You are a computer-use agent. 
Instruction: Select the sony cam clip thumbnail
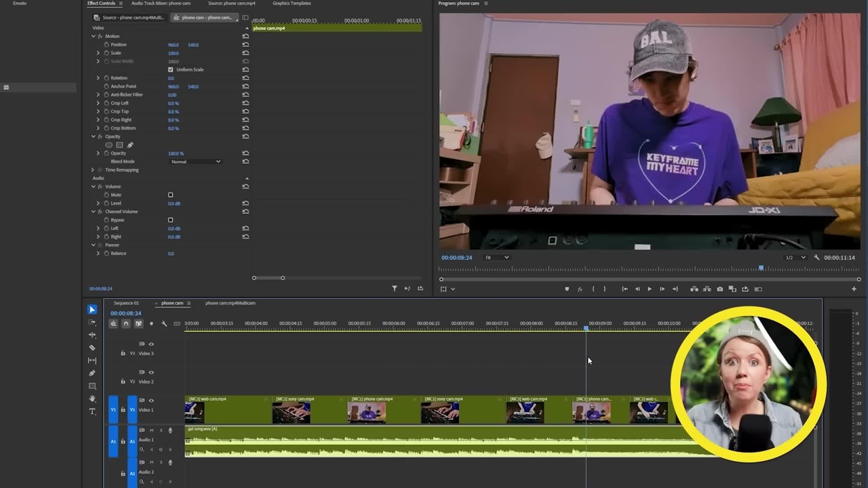click(291, 412)
